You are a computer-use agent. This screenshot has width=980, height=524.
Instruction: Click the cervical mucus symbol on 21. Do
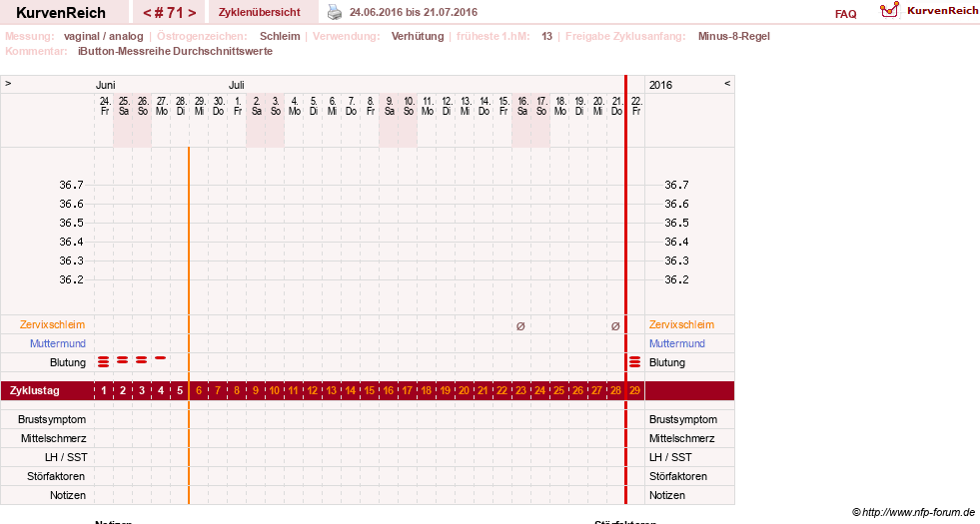click(x=615, y=326)
